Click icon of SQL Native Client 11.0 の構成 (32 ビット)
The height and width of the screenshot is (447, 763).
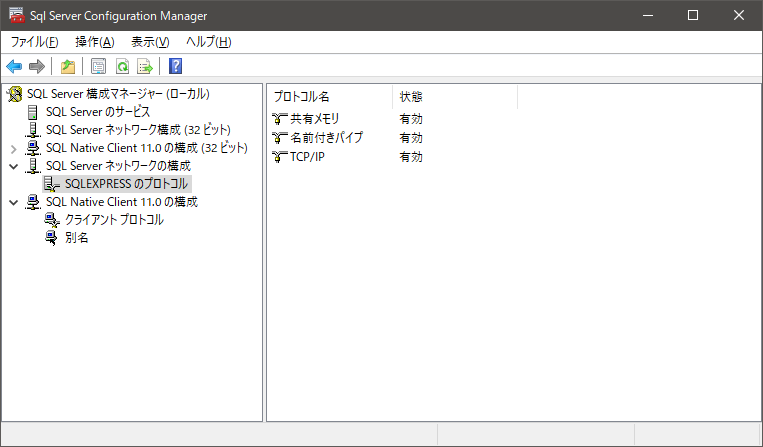(x=33, y=148)
